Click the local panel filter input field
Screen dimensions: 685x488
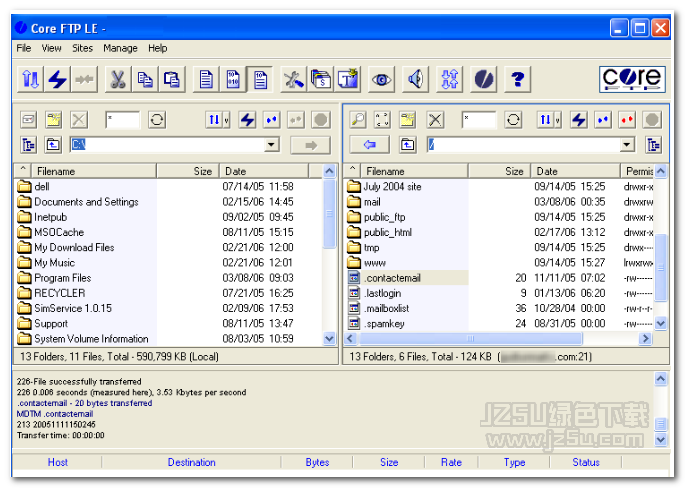point(123,120)
